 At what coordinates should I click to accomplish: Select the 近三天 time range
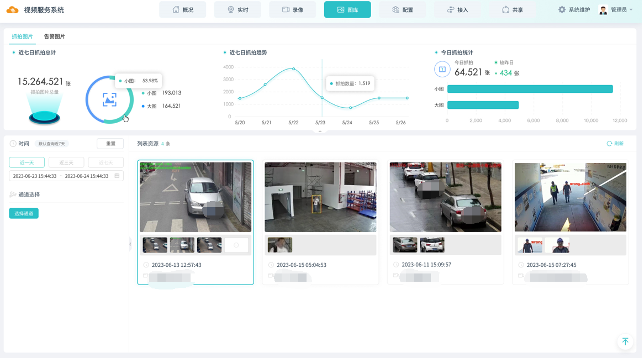point(66,162)
